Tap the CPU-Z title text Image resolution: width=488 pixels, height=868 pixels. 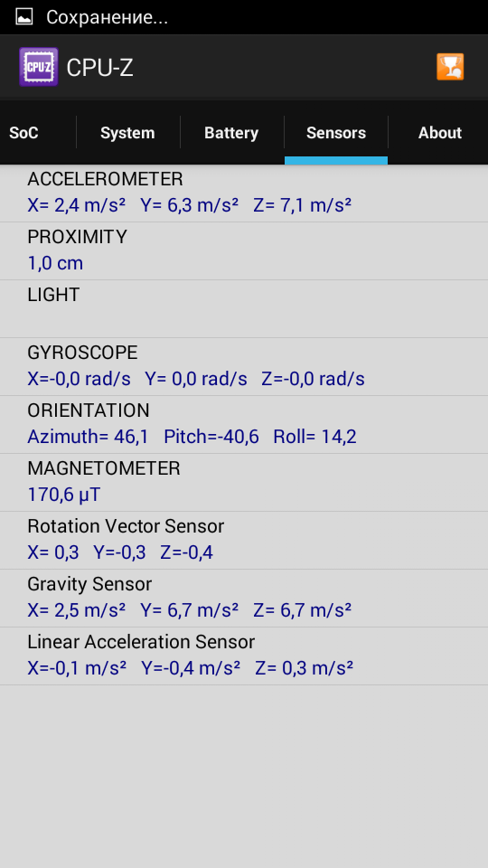[99, 68]
